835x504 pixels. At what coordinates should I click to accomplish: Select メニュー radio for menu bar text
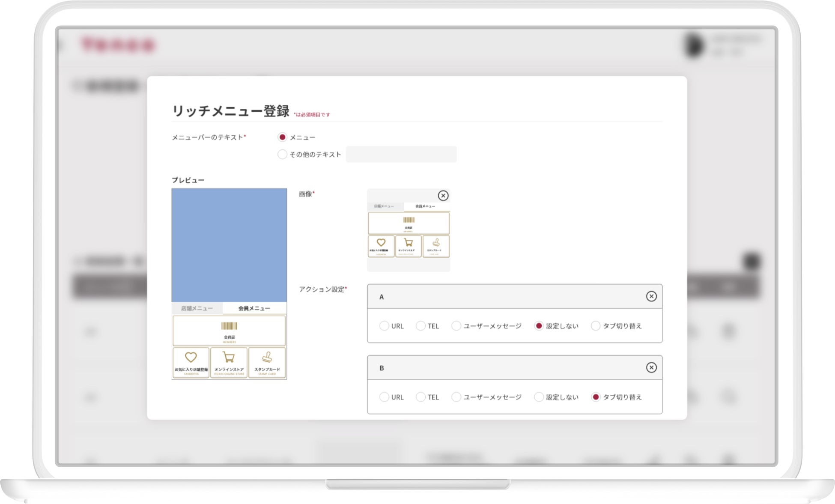click(282, 137)
